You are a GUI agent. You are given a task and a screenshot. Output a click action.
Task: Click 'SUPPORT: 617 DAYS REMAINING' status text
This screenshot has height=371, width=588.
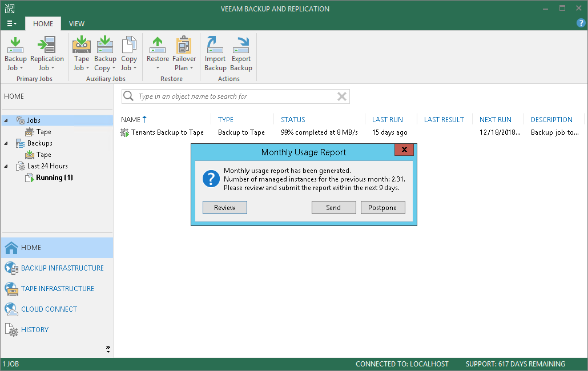(515, 364)
